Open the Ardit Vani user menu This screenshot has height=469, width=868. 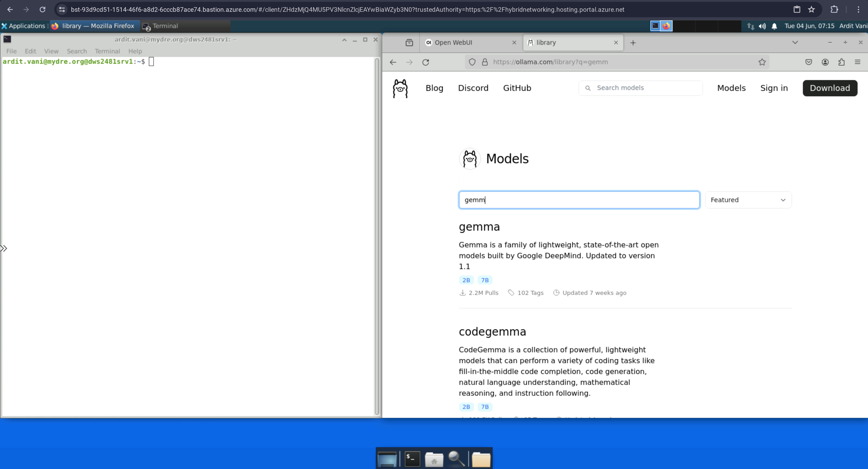853,26
